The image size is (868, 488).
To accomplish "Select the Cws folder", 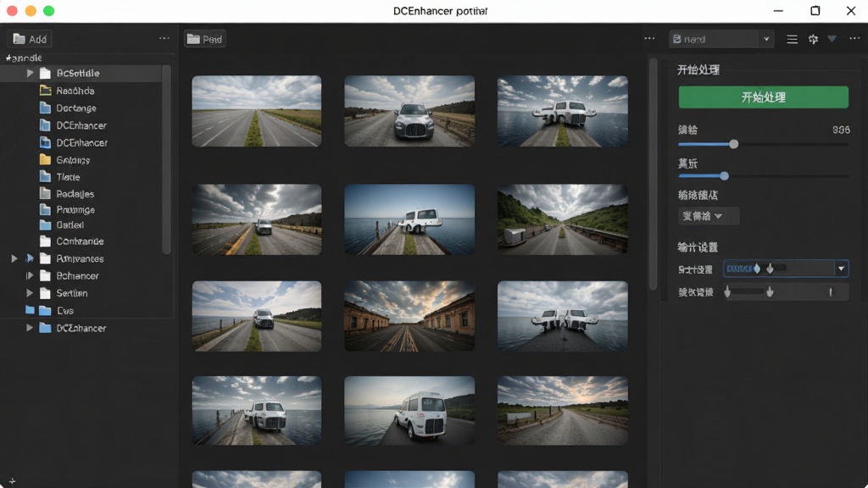I will pyautogui.click(x=64, y=310).
